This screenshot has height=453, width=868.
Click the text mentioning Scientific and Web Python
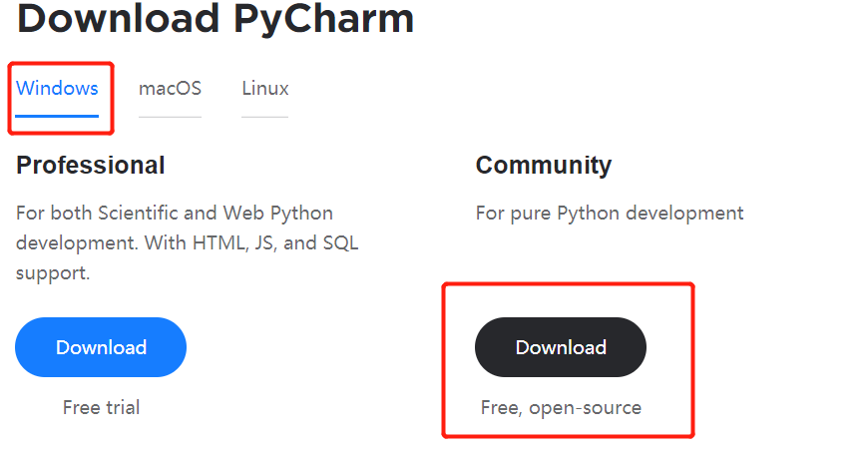point(175,213)
